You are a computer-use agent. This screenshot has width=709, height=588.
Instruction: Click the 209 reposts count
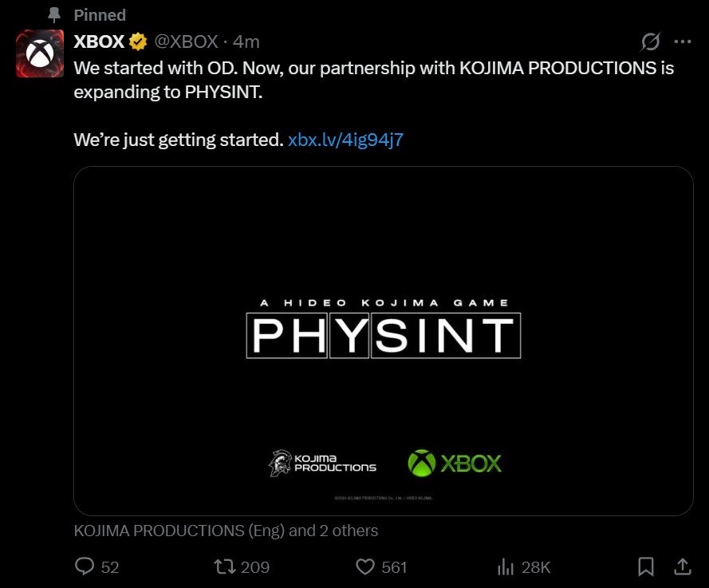[255, 567]
